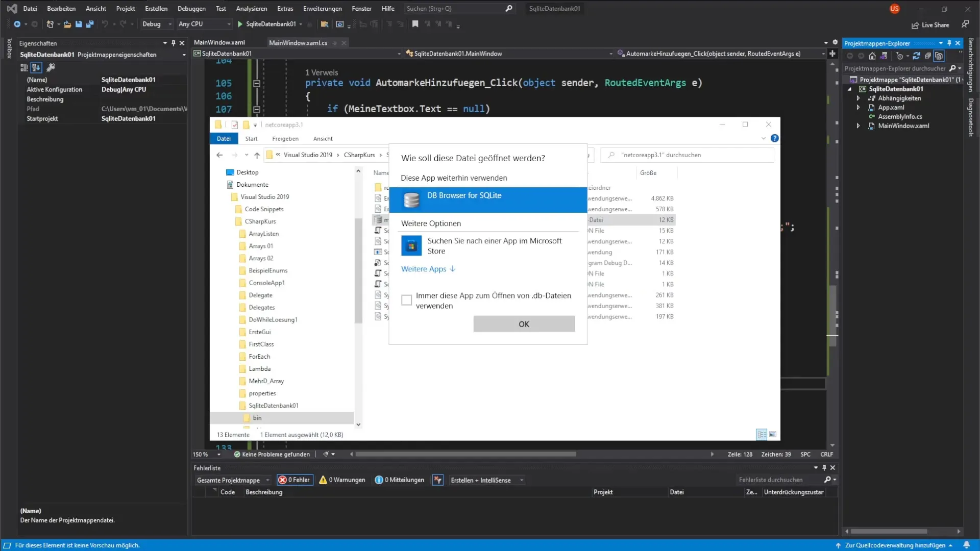Viewport: 980px width, 551px height.
Task: Click the Live Share icon
Action: pos(915,25)
